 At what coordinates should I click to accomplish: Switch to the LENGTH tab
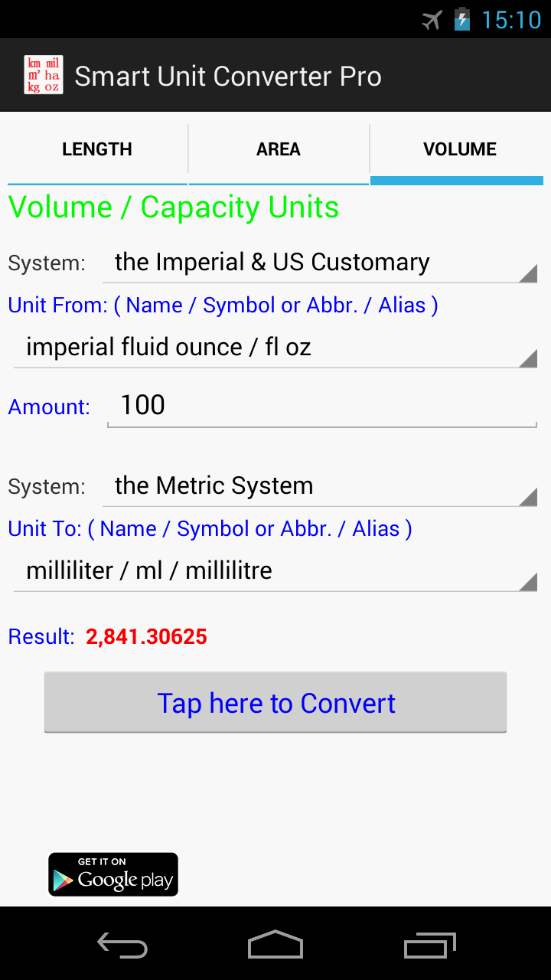97,149
